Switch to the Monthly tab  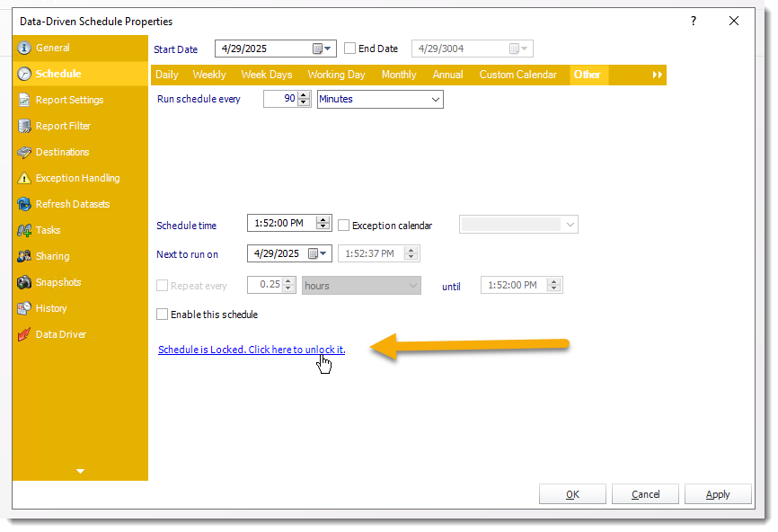tap(399, 75)
